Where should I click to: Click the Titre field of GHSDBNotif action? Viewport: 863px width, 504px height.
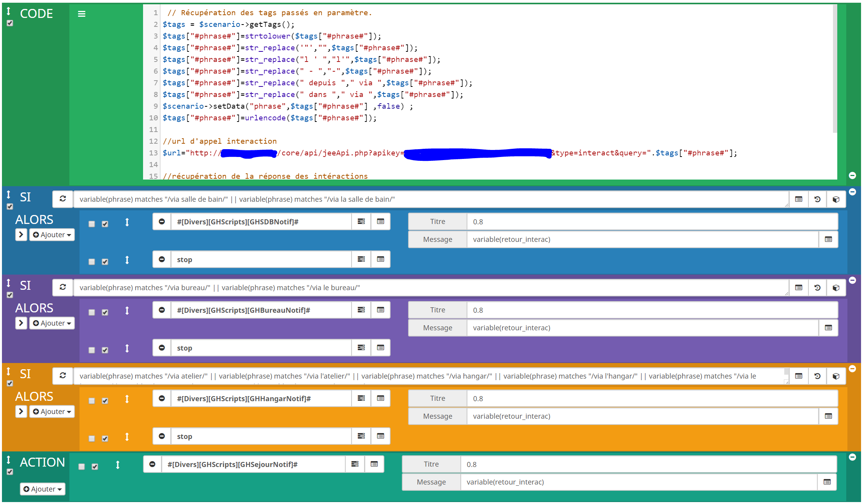[x=652, y=222]
